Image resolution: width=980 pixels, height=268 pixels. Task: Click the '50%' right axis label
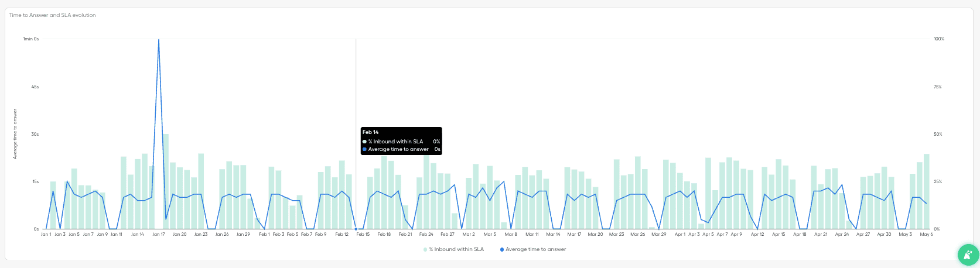click(x=938, y=134)
